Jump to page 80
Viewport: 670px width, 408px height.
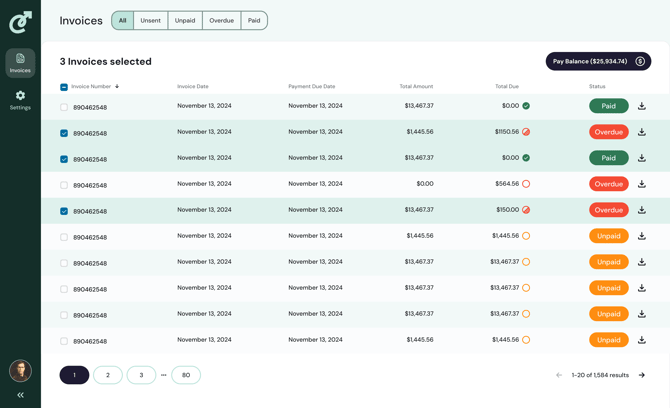(186, 375)
